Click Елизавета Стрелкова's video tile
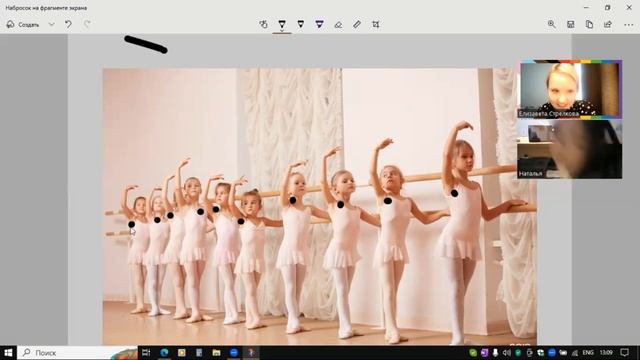 click(x=570, y=89)
